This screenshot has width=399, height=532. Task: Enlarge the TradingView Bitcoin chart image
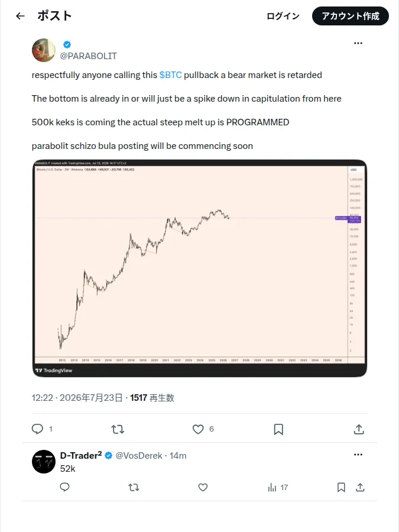pyautogui.click(x=200, y=268)
